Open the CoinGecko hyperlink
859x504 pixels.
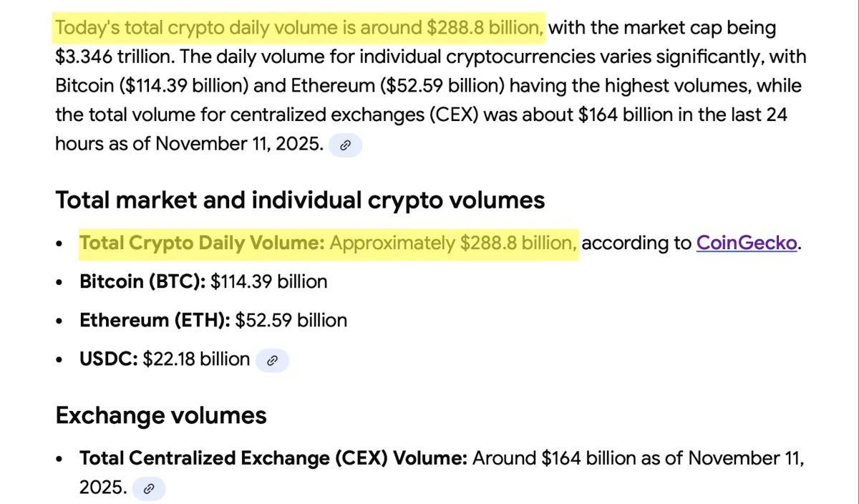[747, 243]
